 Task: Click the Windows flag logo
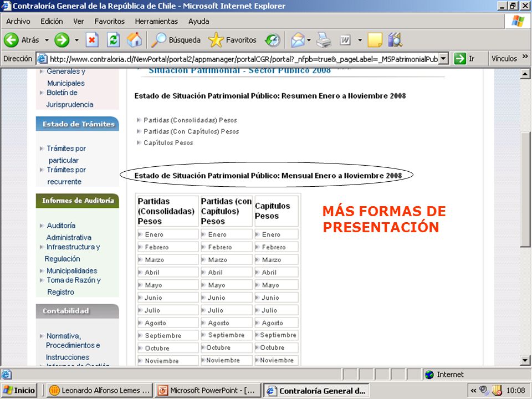(x=518, y=21)
